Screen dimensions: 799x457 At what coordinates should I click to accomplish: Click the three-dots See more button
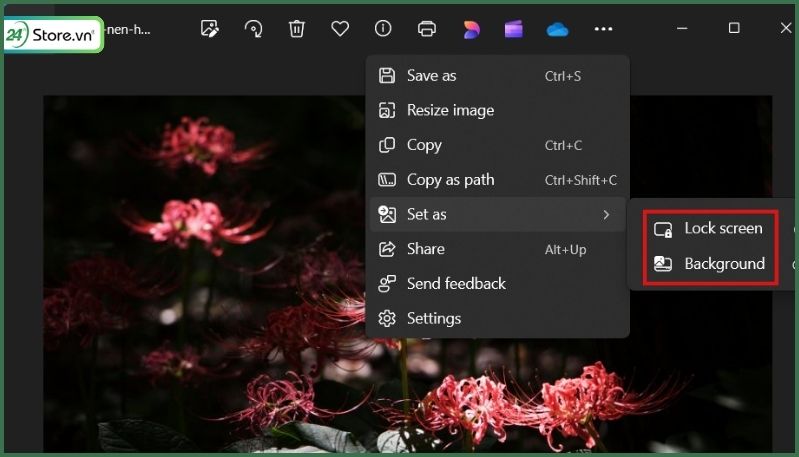[603, 29]
